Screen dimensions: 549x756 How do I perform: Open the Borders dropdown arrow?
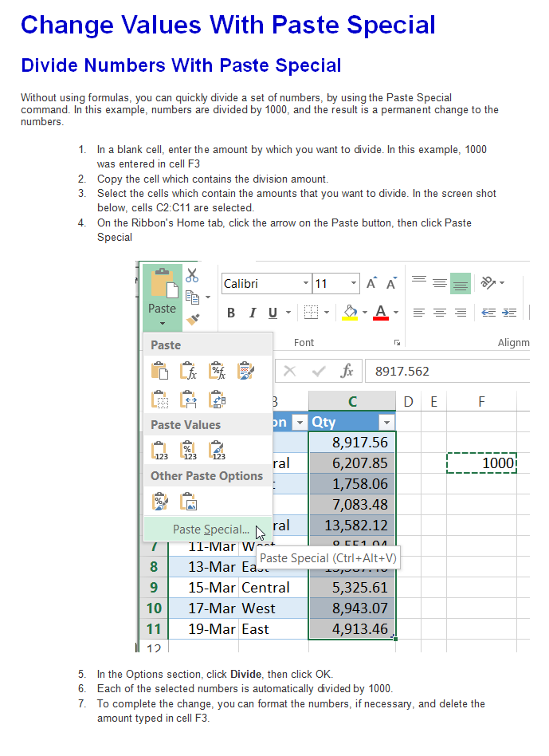click(x=327, y=313)
